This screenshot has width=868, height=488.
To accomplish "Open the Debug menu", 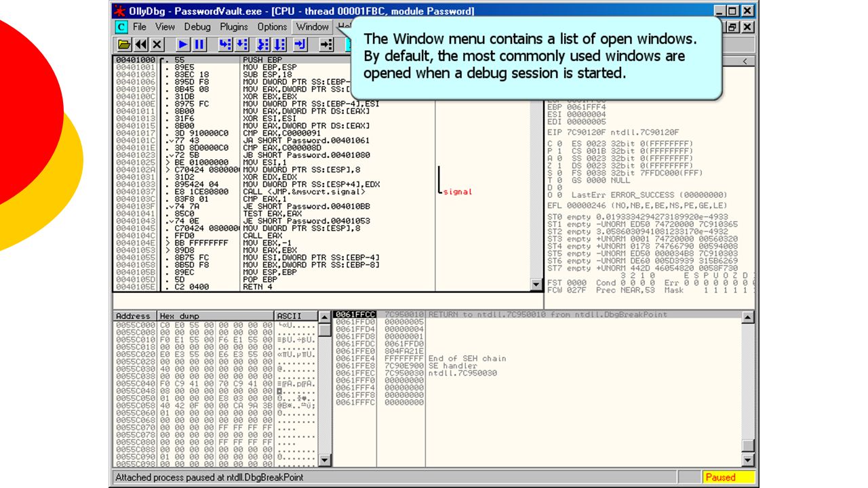I will [x=197, y=27].
